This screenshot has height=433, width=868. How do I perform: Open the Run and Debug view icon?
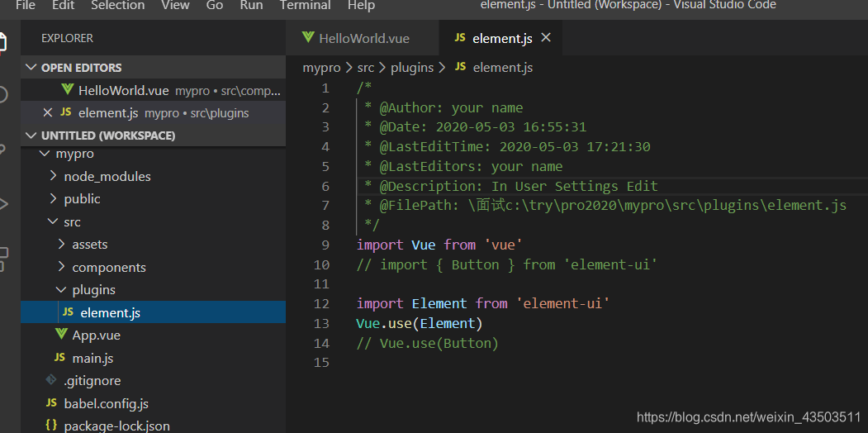tap(2, 203)
